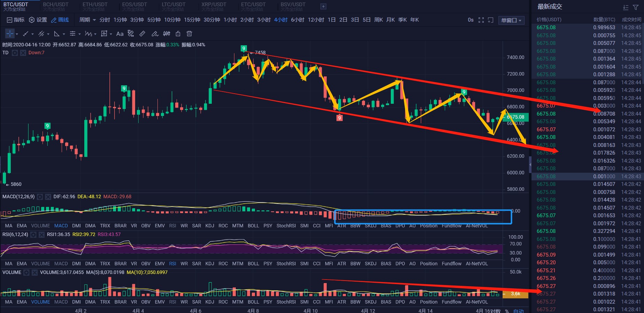Select the Aa text annotation tool

pos(120,34)
